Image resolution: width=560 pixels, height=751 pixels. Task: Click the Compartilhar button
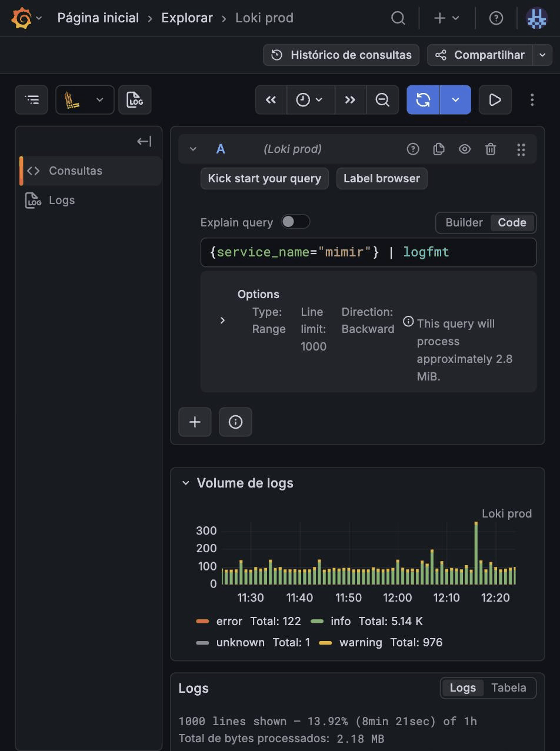[x=480, y=55]
